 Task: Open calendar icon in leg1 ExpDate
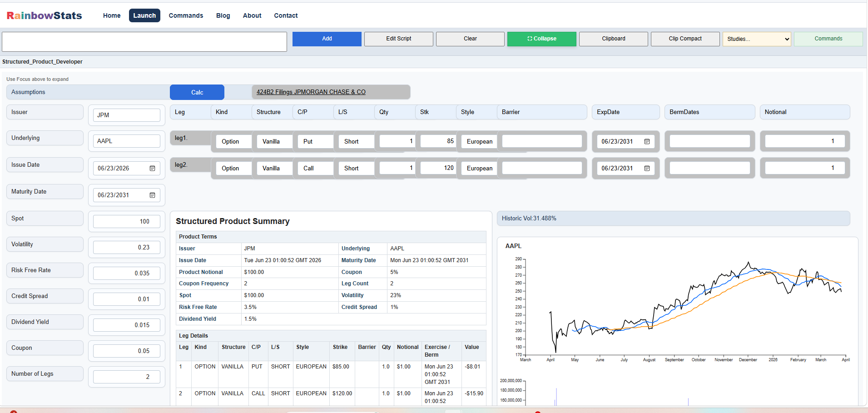[x=647, y=141]
